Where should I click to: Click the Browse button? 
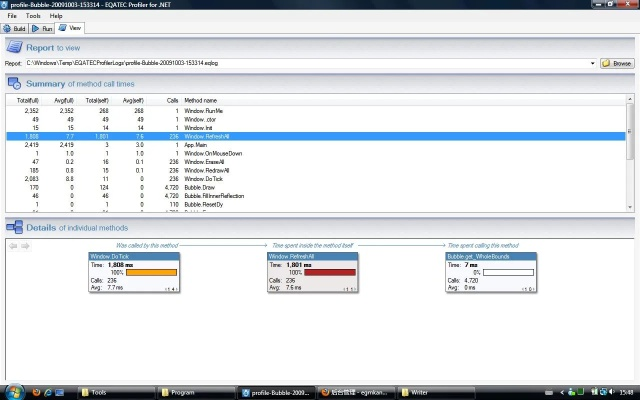pyautogui.click(x=617, y=63)
